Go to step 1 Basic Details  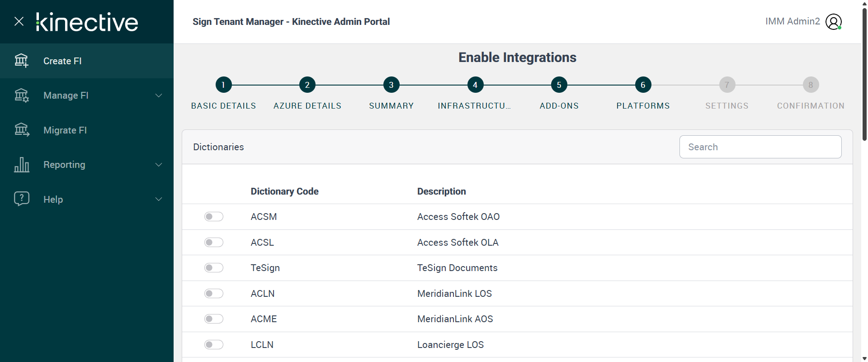pyautogui.click(x=223, y=85)
